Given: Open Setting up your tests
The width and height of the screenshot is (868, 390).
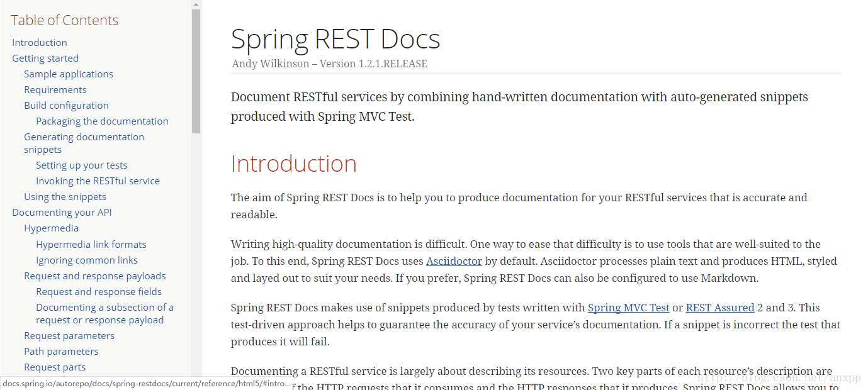Looking at the screenshot, I should (82, 165).
